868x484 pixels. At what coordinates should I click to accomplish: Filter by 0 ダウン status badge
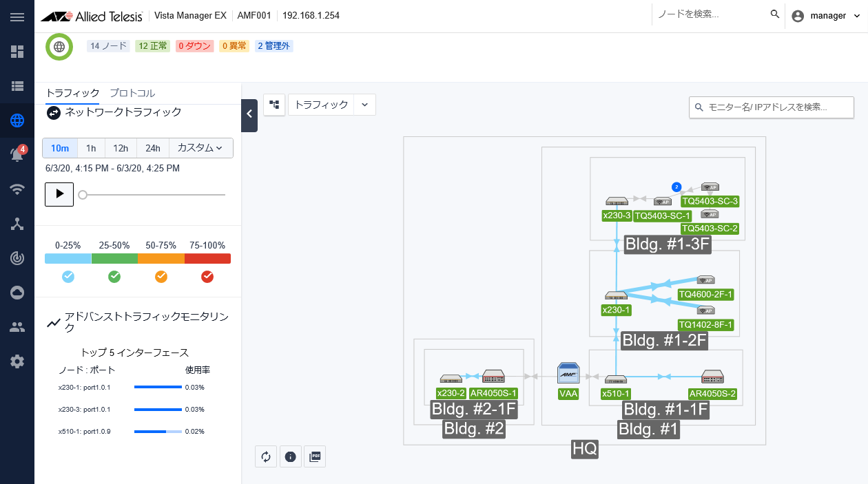[x=195, y=46]
